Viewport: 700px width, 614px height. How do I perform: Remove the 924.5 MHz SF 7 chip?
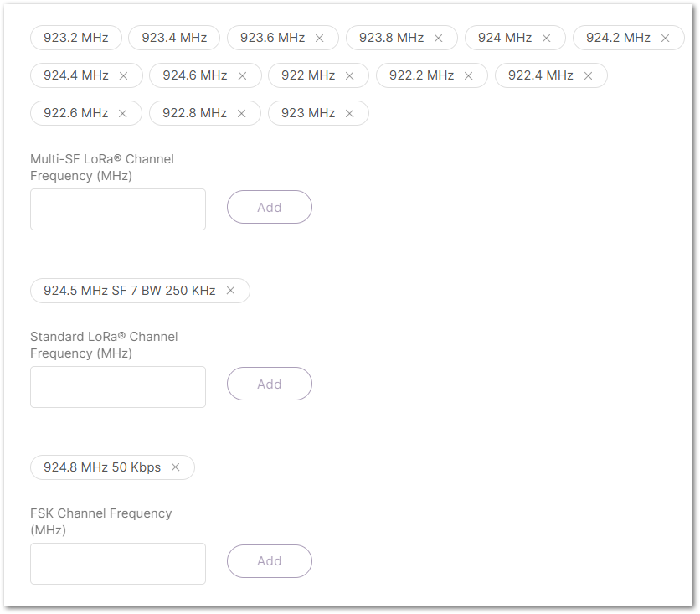pyautogui.click(x=230, y=291)
